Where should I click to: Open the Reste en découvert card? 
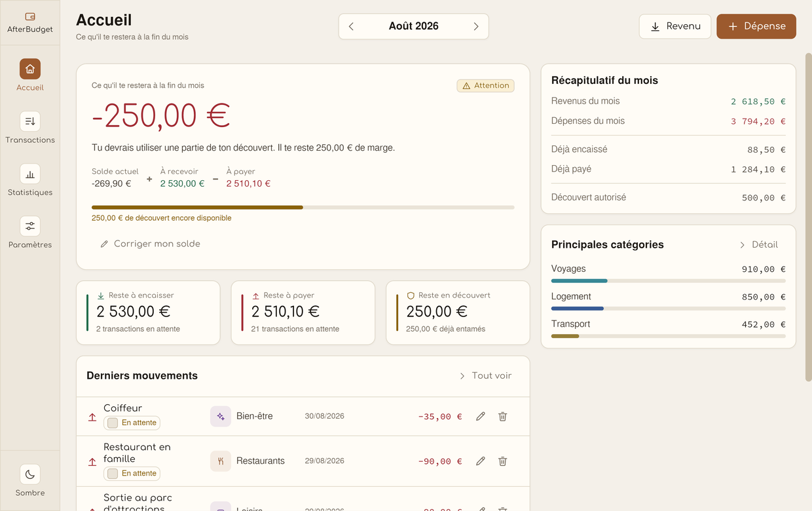click(458, 312)
